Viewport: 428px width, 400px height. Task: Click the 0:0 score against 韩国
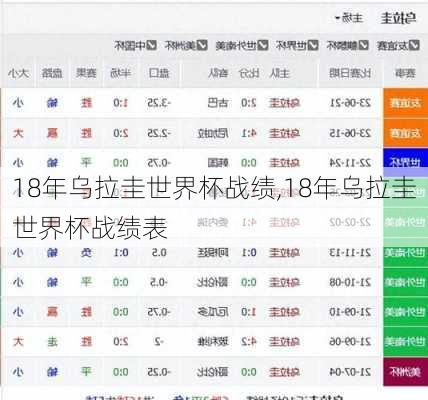coord(249,163)
